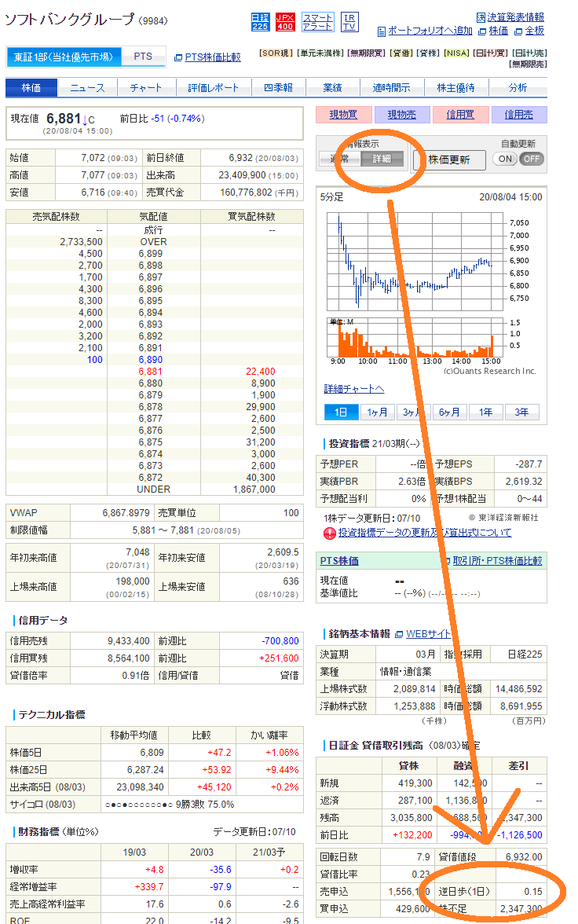Click 信用買 order button
The height and width of the screenshot is (924, 578).
point(461,115)
